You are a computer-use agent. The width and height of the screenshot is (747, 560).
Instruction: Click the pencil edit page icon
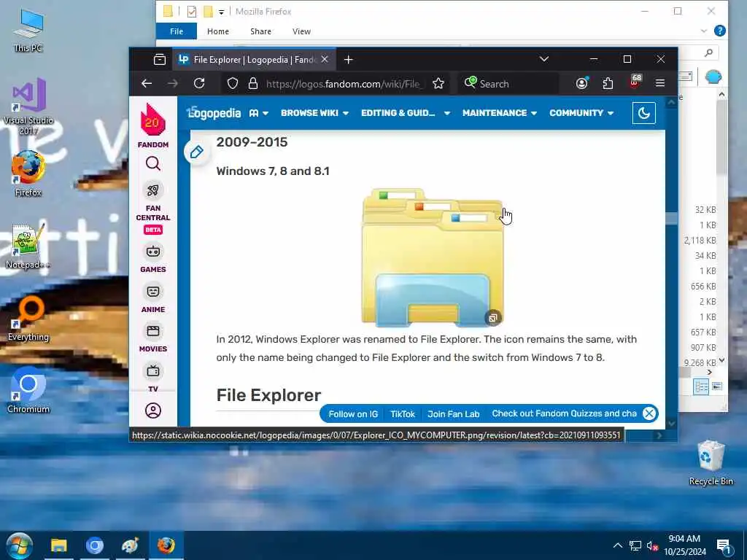(196, 152)
